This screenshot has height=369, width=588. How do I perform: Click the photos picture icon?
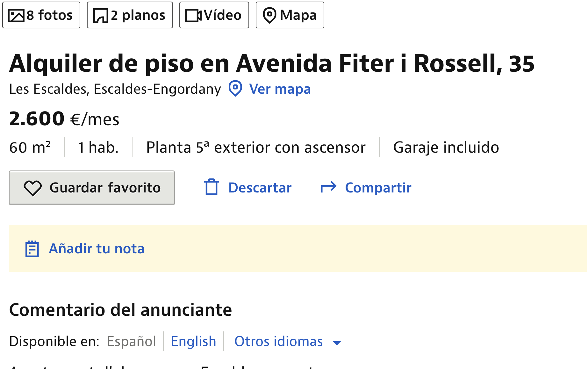point(16,15)
